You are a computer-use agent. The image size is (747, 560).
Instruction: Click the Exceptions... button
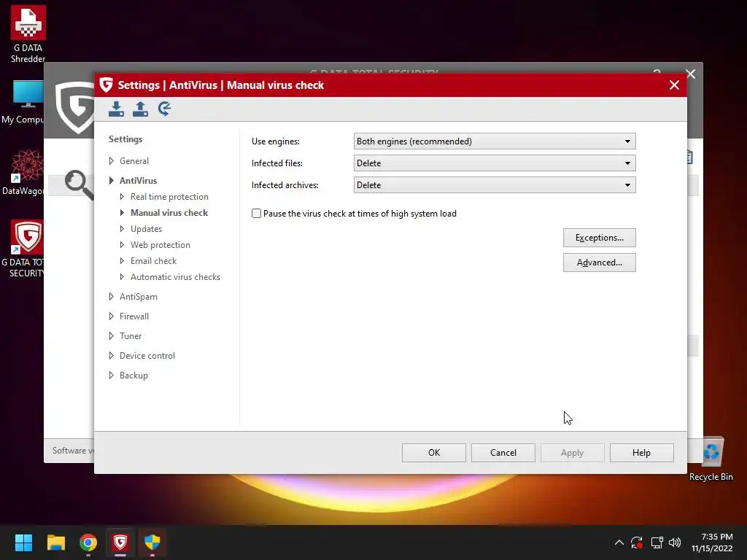tap(600, 238)
